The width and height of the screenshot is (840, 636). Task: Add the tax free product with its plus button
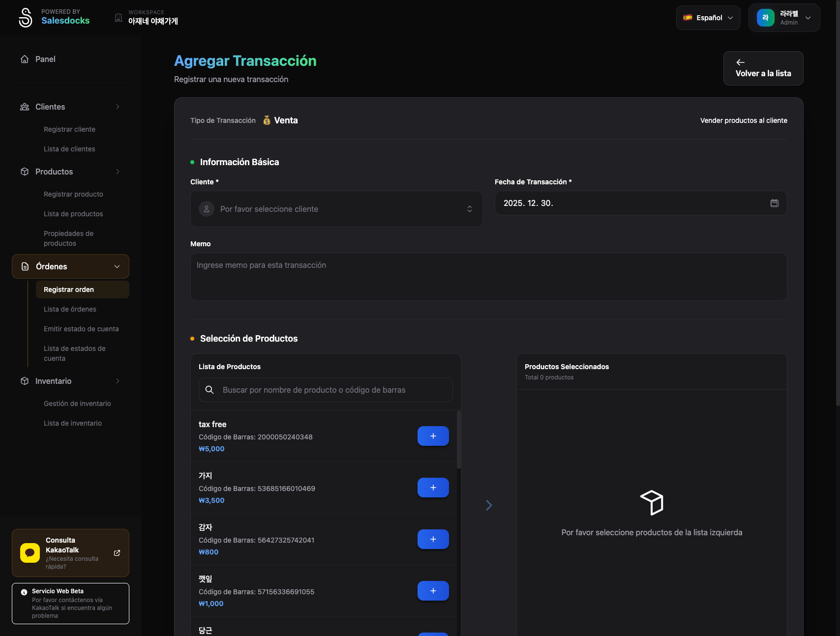tap(433, 436)
